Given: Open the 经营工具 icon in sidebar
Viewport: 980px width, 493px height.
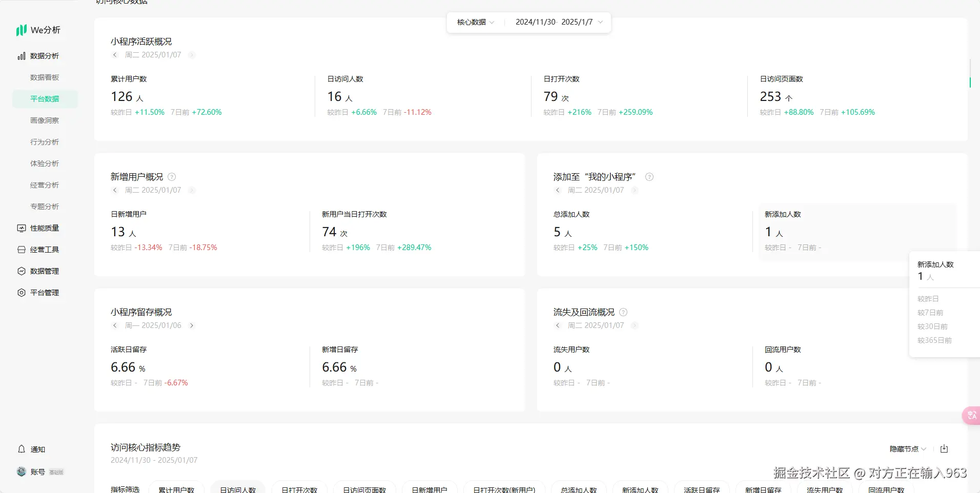Looking at the screenshot, I should click(x=22, y=250).
